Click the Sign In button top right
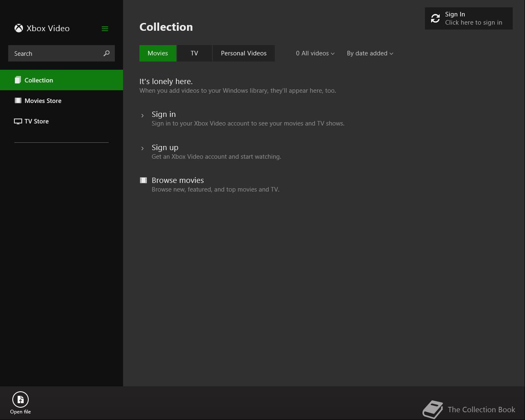Image resolution: width=525 pixels, height=420 pixels. click(x=469, y=18)
